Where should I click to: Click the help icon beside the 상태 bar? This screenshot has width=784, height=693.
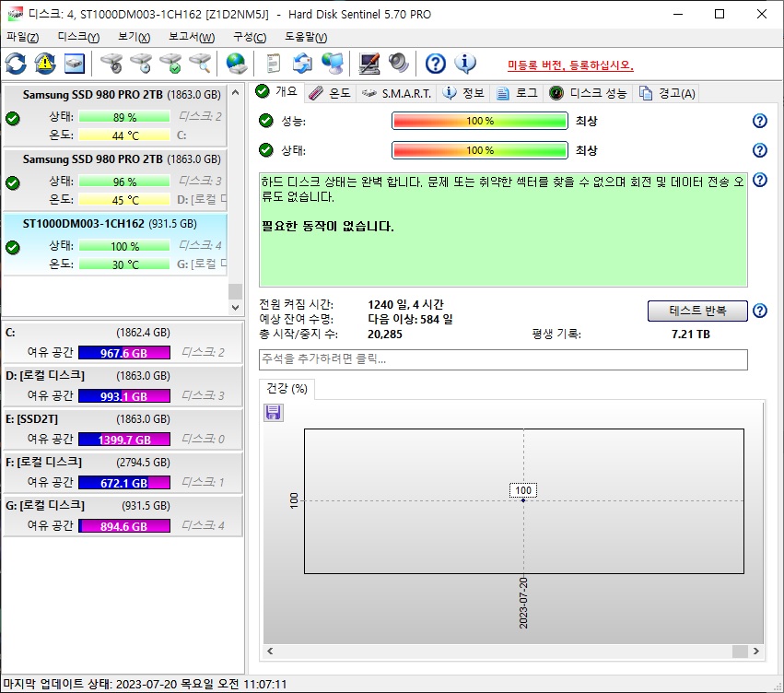[x=759, y=150]
